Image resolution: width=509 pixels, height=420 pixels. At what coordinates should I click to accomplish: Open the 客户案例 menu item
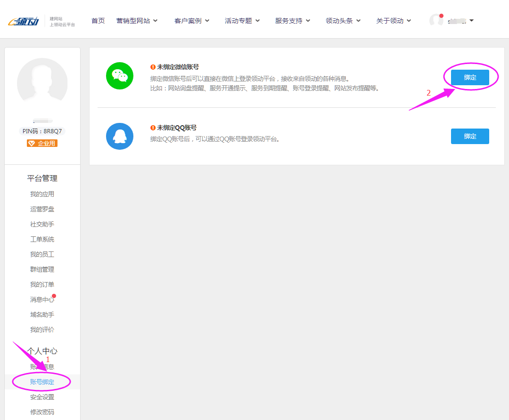point(189,20)
